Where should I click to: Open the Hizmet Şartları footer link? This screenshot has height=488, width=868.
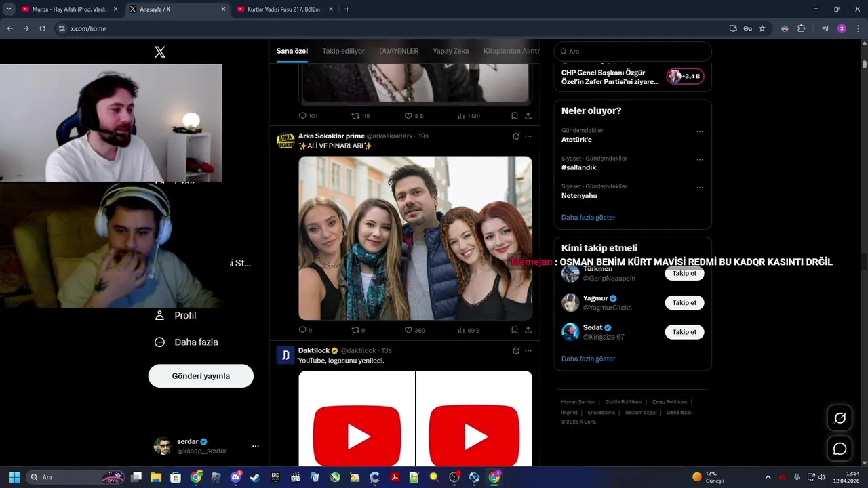point(578,402)
